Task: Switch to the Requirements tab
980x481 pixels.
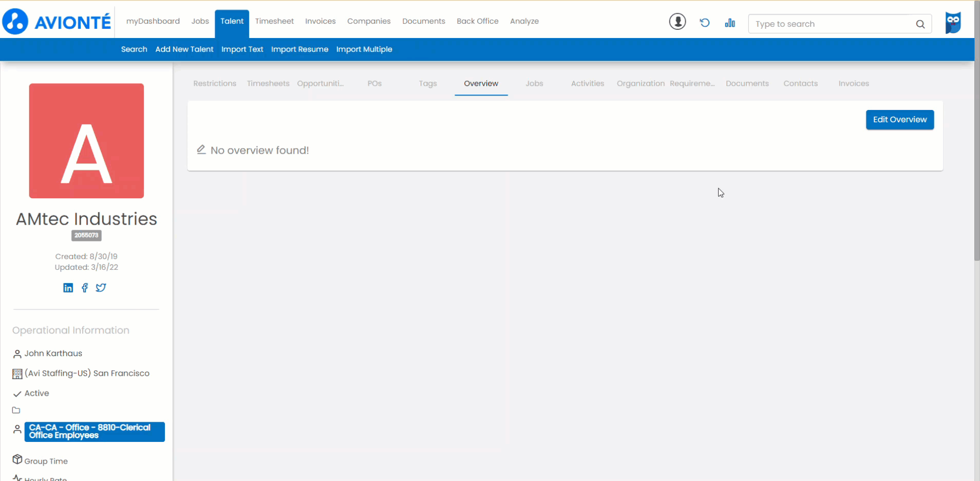Action: [x=692, y=83]
